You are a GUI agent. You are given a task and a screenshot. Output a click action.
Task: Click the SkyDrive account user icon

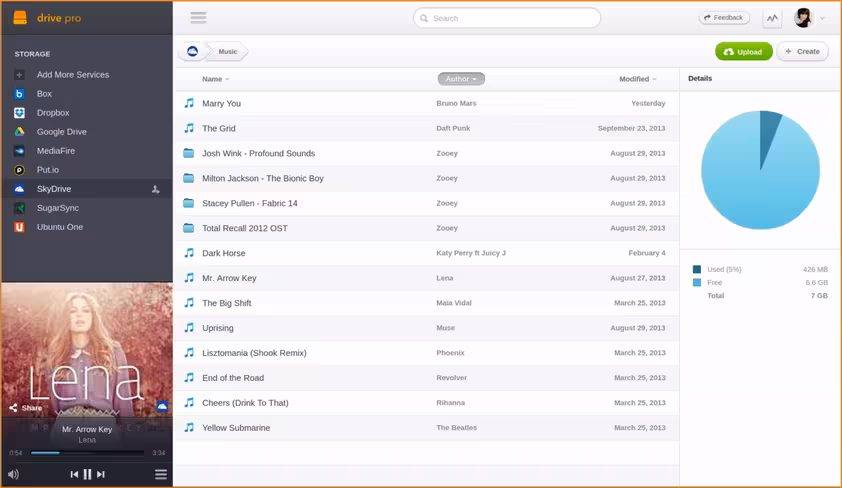coord(156,189)
